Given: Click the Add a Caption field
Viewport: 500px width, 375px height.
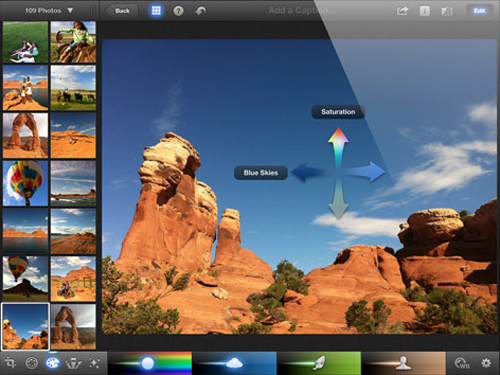Looking at the screenshot, I should coord(302,11).
